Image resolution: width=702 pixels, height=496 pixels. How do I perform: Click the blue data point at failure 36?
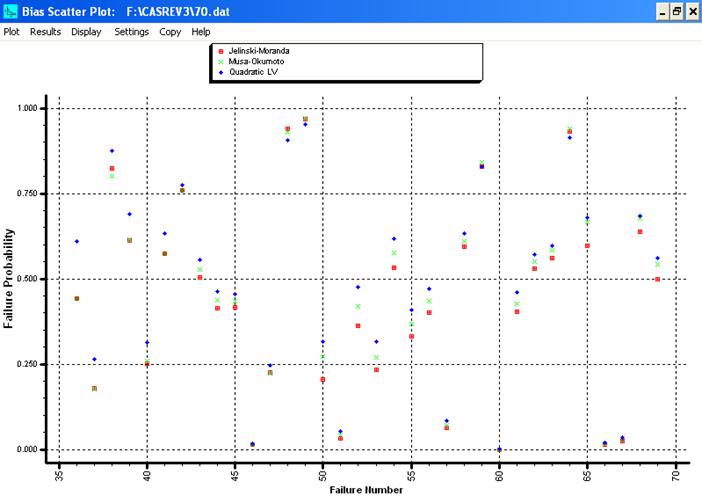[x=77, y=241]
